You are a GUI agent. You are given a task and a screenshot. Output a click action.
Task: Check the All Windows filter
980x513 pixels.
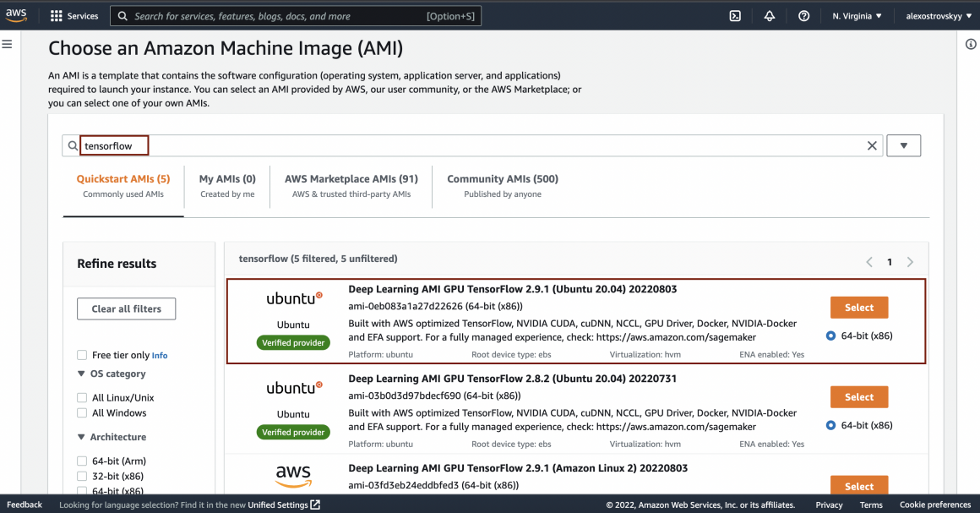coord(82,413)
